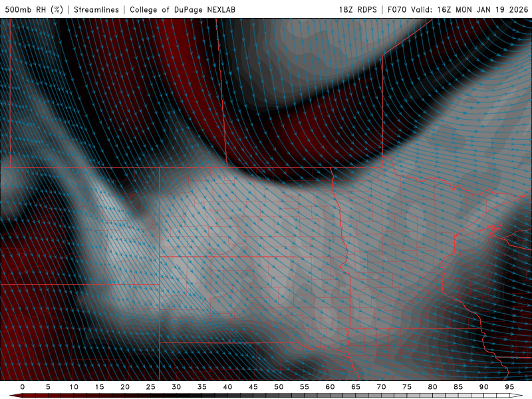Click the '25' colorbar label

pyautogui.click(x=151, y=387)
